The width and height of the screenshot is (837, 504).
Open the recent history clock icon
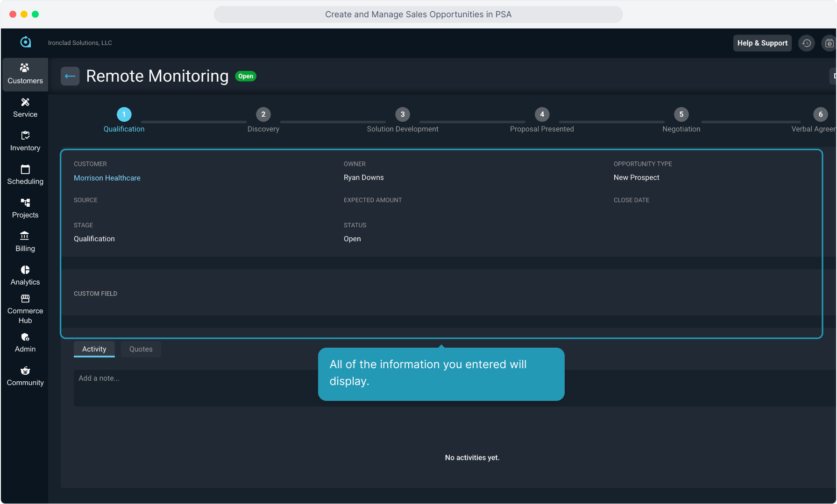[x=806, y=43]
